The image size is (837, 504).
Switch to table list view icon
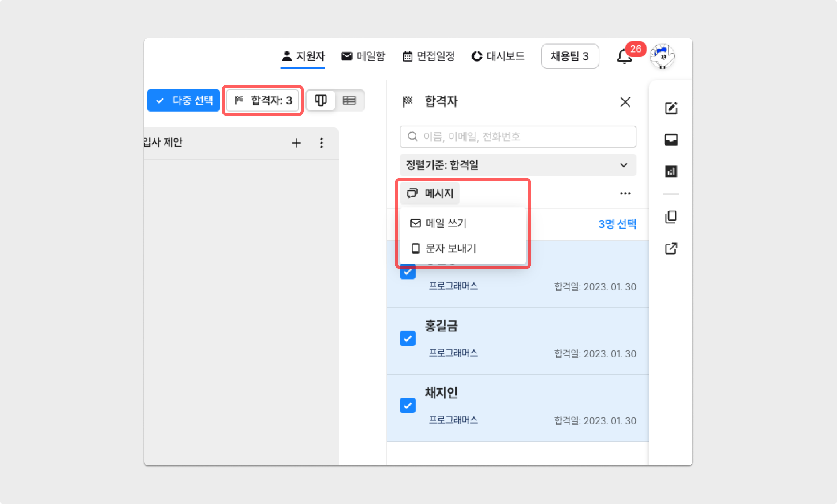(x=349, y=100)
